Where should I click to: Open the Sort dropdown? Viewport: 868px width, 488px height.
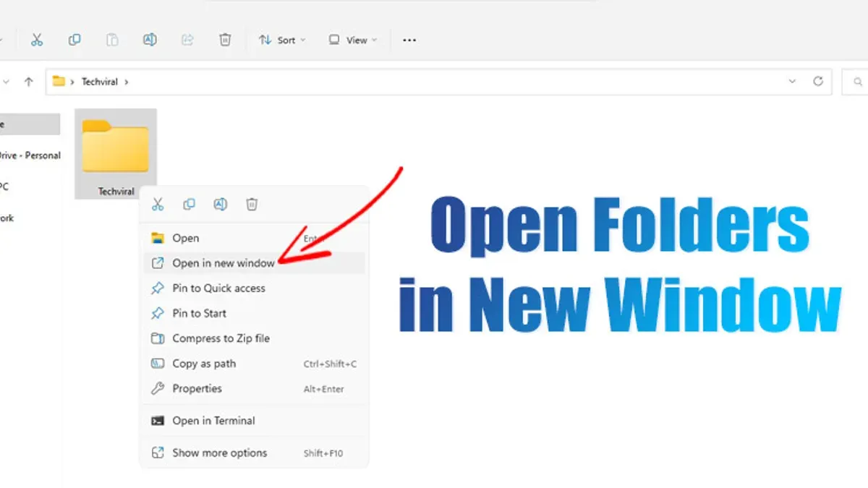point(282,40)
